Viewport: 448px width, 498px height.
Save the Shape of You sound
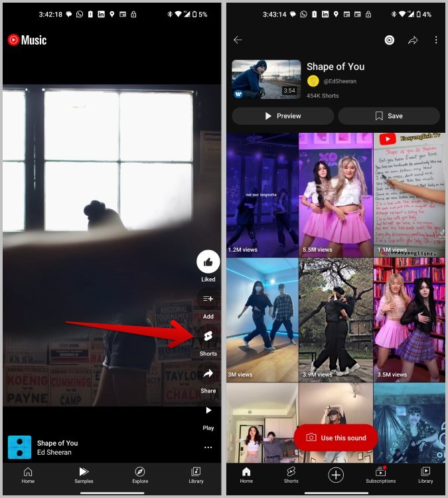[389, 116]
